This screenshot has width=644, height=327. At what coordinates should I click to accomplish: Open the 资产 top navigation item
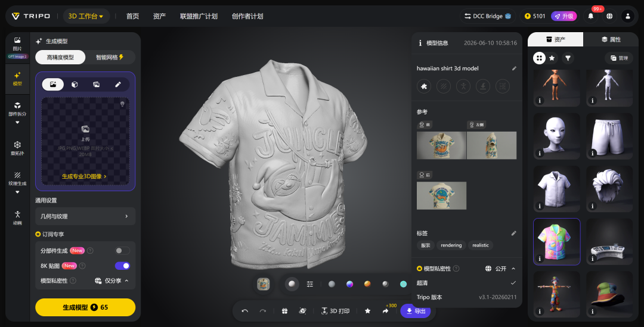(x=159, y=16)
